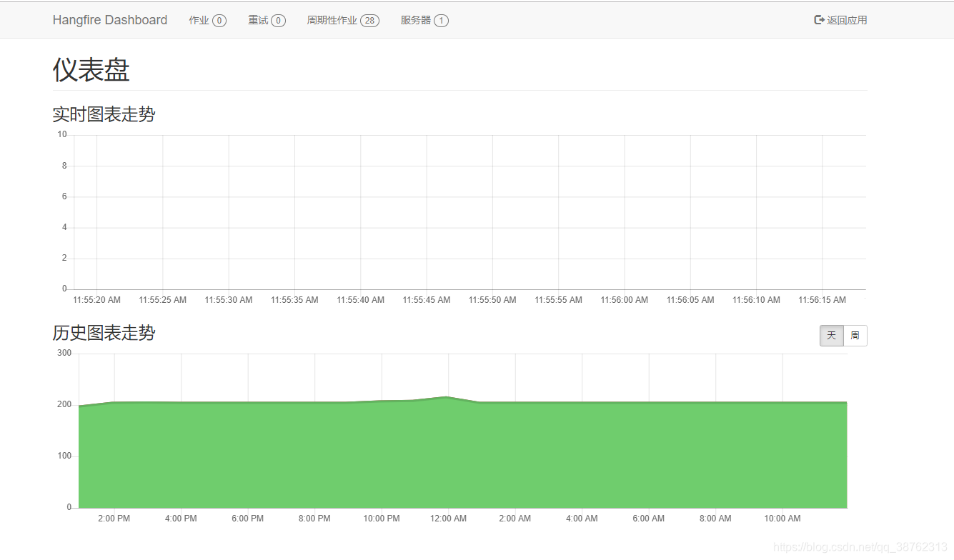The height and width of the screenshot is (560, 954).
Task: Click the 300 y-axis label of history chart
Action: point(64,353)
